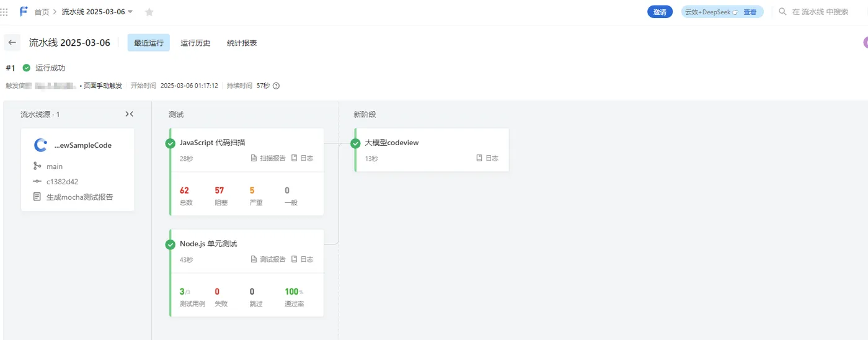The image size is (868, 340).
Task: Open 测试报告 for Node.js 单元测试
Action: click(268, 259)
